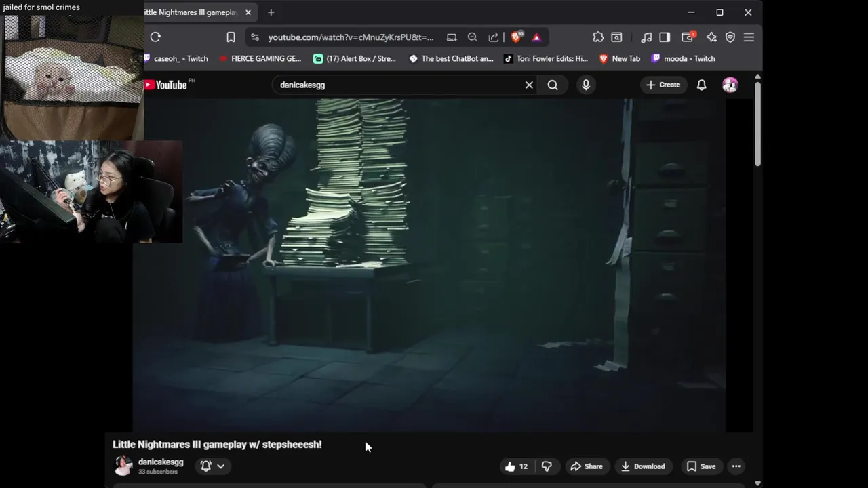Open the sidebar search panel icon
This screenshot has height=488, width=868.
pos(617,37)
